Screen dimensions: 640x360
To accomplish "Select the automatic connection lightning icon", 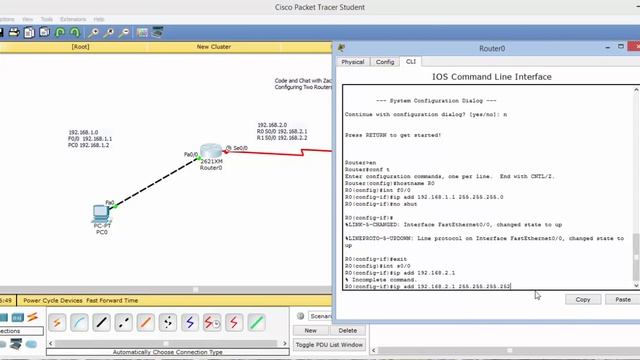I will click(57, 322).
